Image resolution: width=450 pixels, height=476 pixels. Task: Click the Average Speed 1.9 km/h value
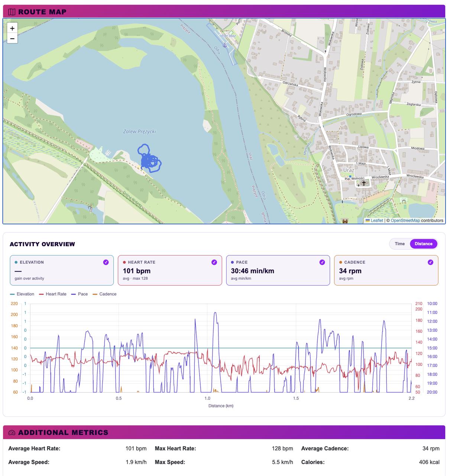[x=136, y=462]
